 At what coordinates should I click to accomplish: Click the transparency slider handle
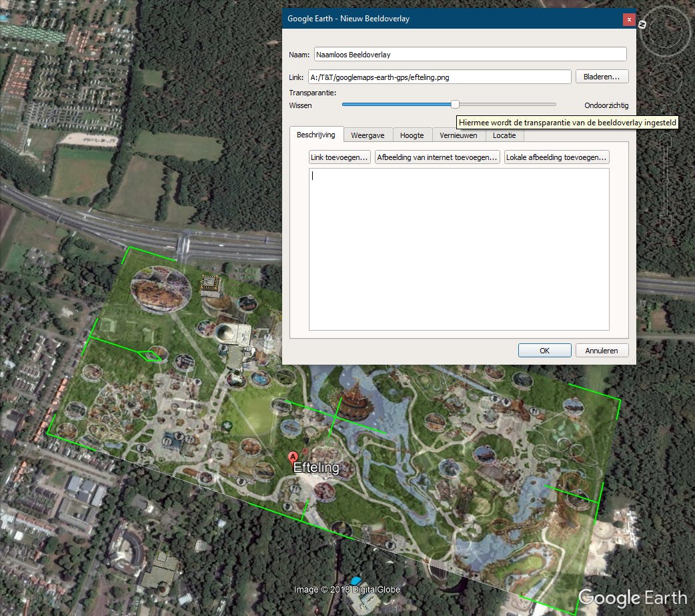[x=454, y=104]
